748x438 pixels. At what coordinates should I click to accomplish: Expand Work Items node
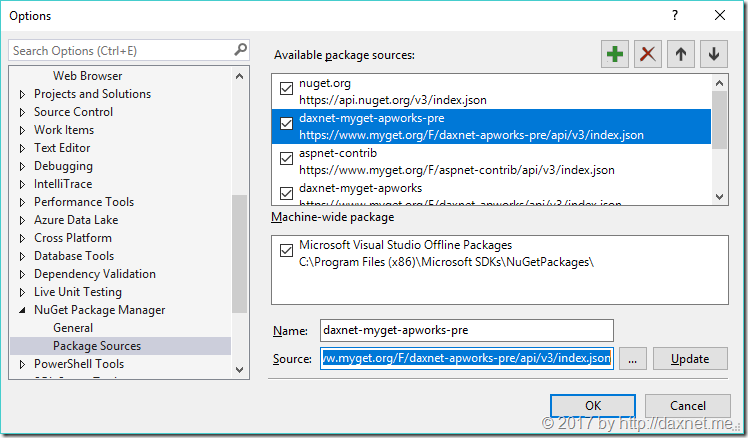pyautogui.click(x=22, y=130)
